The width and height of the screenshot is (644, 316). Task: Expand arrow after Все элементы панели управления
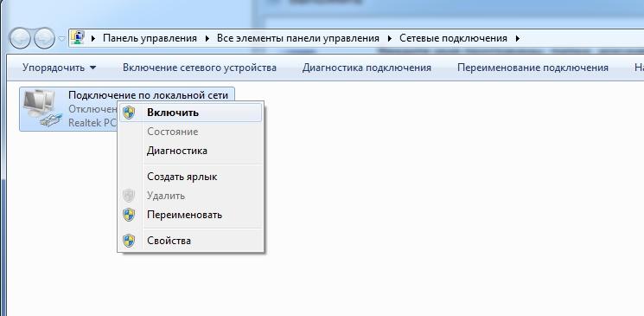click(390, 39)
